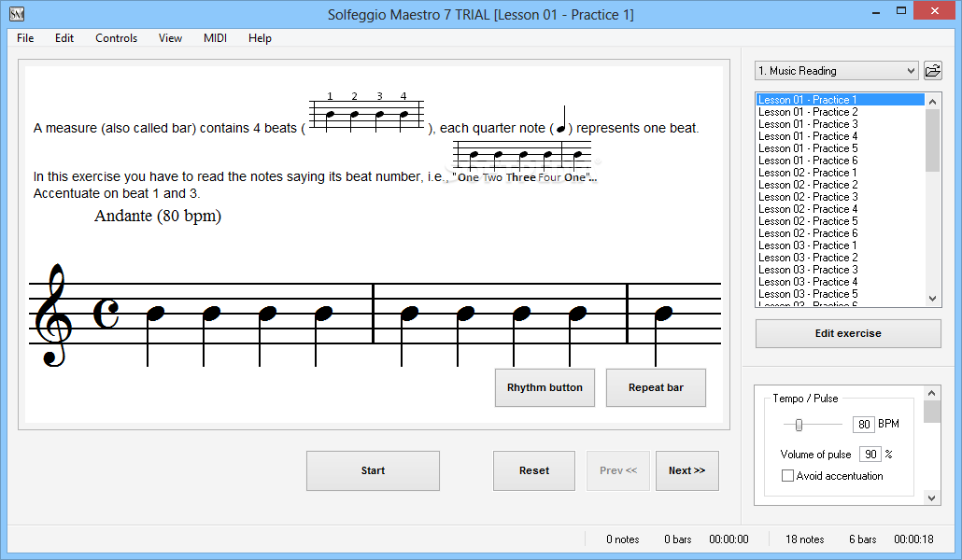
Task: Open the MIDI menu
Action: click(x=216, y=38)
